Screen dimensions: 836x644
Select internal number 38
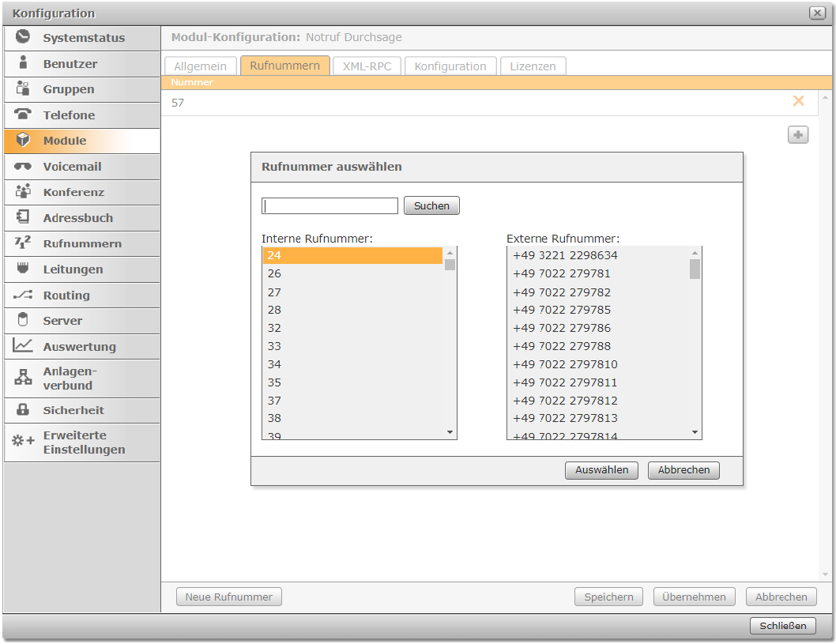(x=353, y=418)
